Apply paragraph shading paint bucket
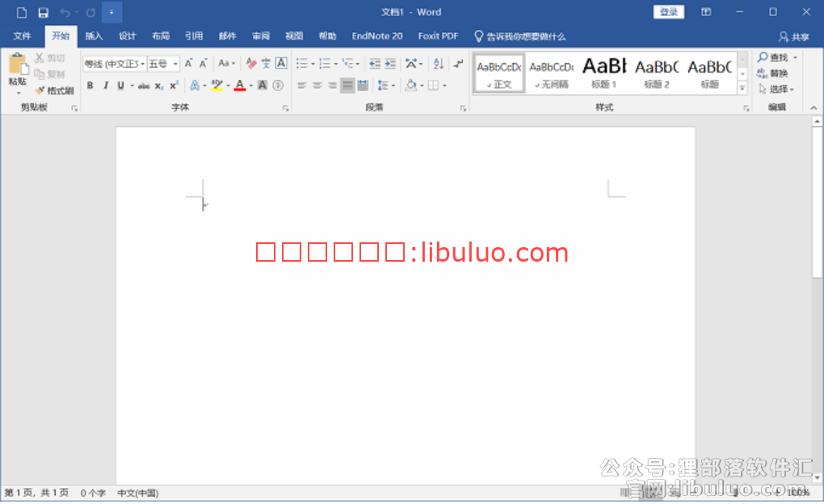The height and width of the screenshot is (504, 824). [x=411, y=86]
